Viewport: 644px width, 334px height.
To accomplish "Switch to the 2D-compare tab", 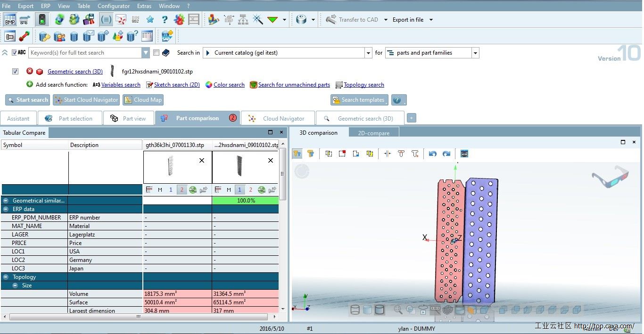I will tap(373, 133).
